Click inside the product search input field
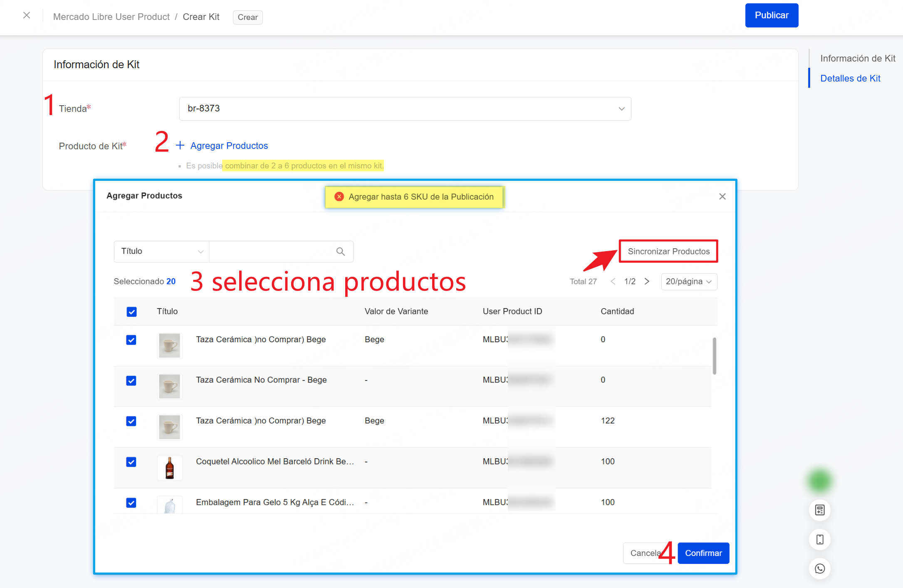Viewport: 903px width, 588px height. pos(270,252)
